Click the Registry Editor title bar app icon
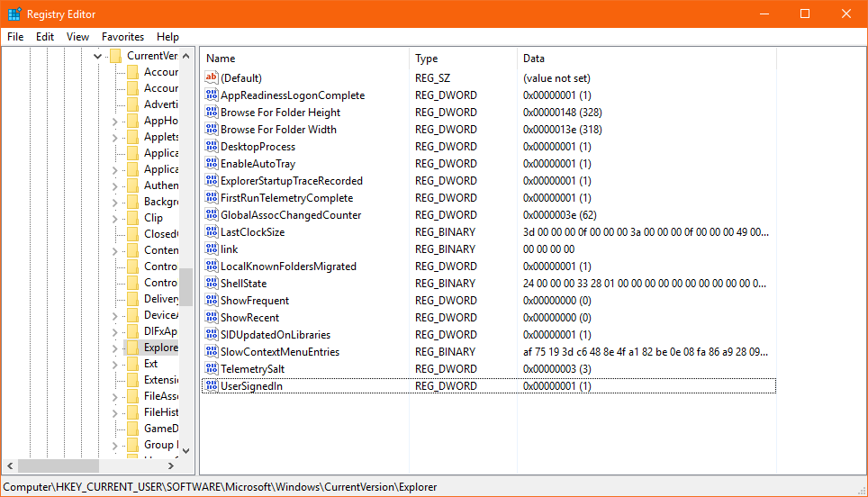This screenshot has height=497, width=868. tap(14, 14)
